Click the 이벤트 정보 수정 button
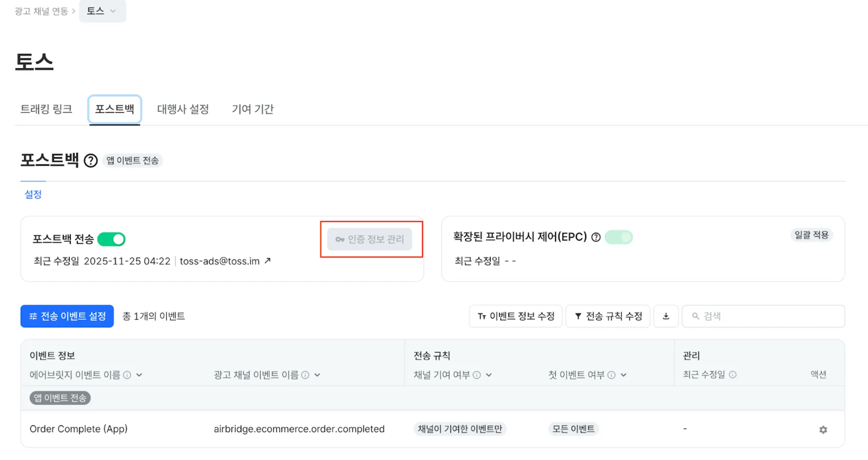 (x=516, y=316)
